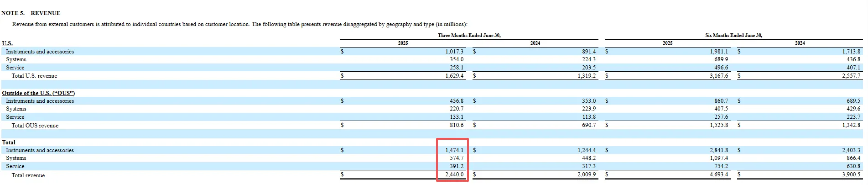Click the highlighted 1,474.1 instruments total value
Viewport: 868px width, 185px height.
(454, 150)
